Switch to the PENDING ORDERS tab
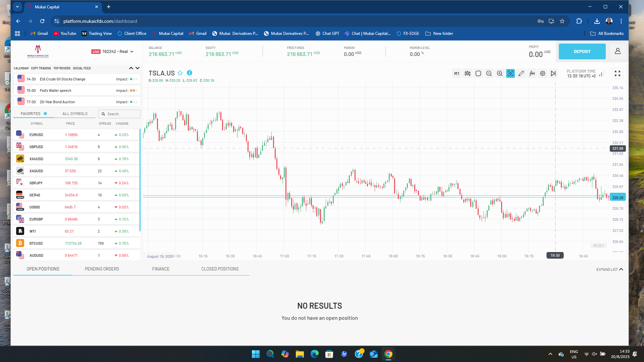The image size is (644, 362). 102,269
